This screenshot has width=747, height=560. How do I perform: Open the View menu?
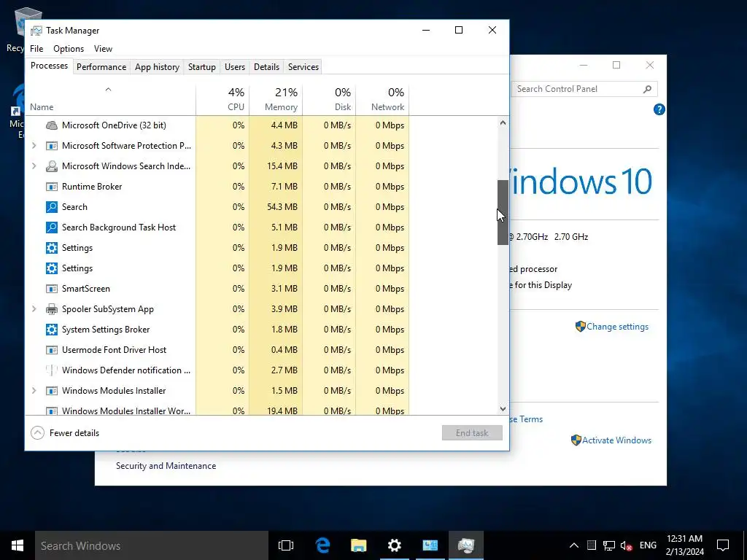103,49
